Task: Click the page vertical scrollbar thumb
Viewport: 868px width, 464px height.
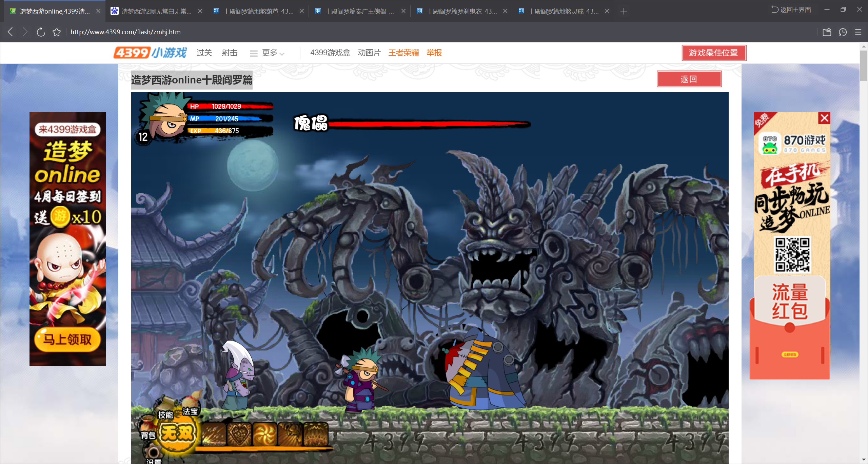Action: click(x=864, y=66)
